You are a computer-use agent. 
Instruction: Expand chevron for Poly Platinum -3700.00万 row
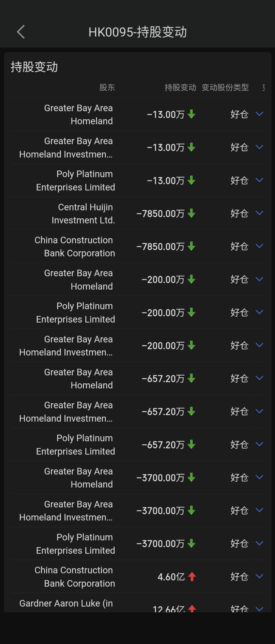[259, 543]
